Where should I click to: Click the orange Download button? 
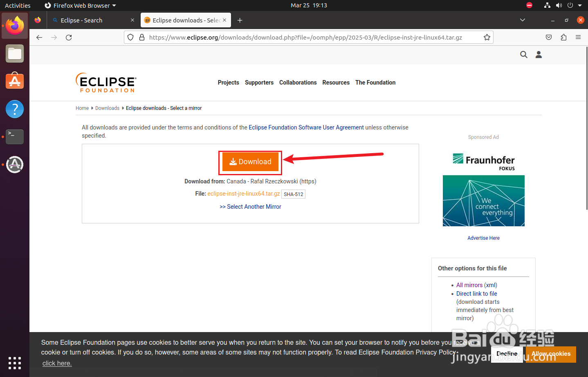click(250, 162)
